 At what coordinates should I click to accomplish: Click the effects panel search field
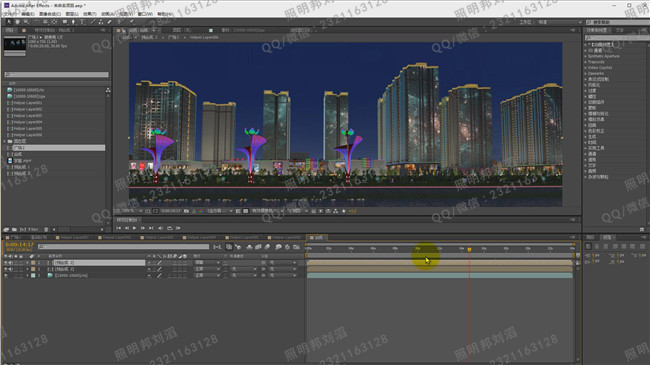coord(617,38)
